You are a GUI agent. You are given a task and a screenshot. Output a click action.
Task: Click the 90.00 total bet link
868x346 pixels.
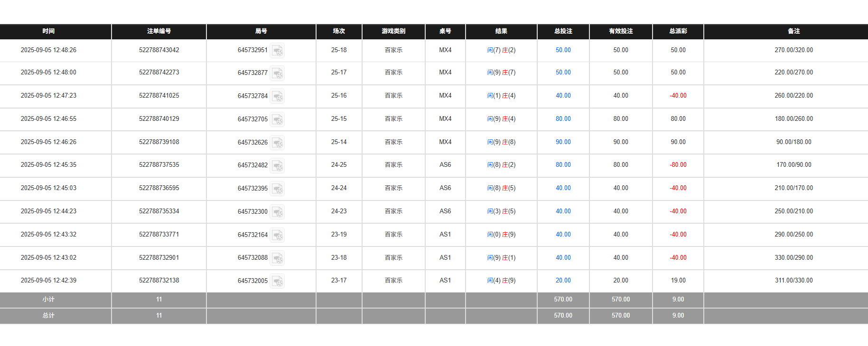(563, 142)
